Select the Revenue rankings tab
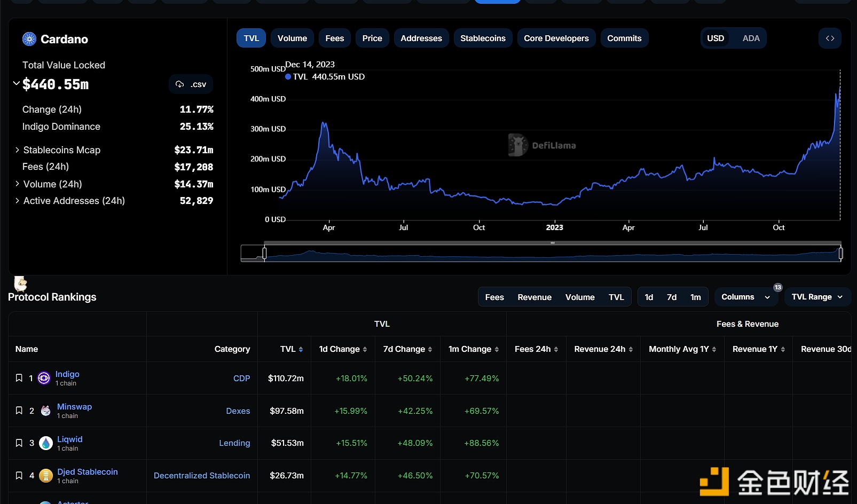Screen dimensions: 857x504 [x=534, y=297]
